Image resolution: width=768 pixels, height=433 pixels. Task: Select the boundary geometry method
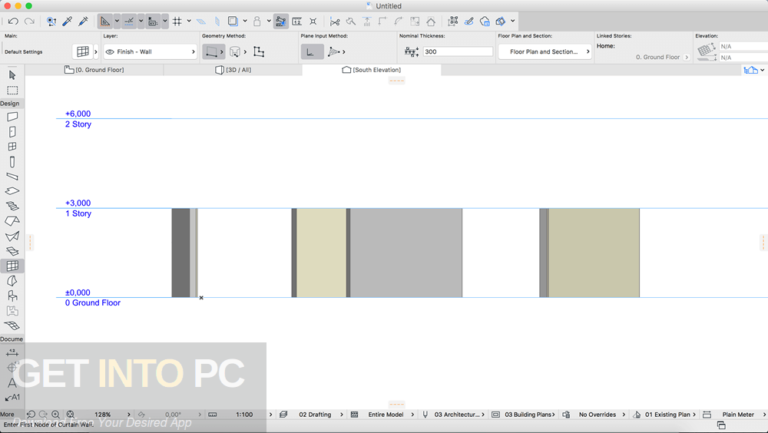pos(212,51)
